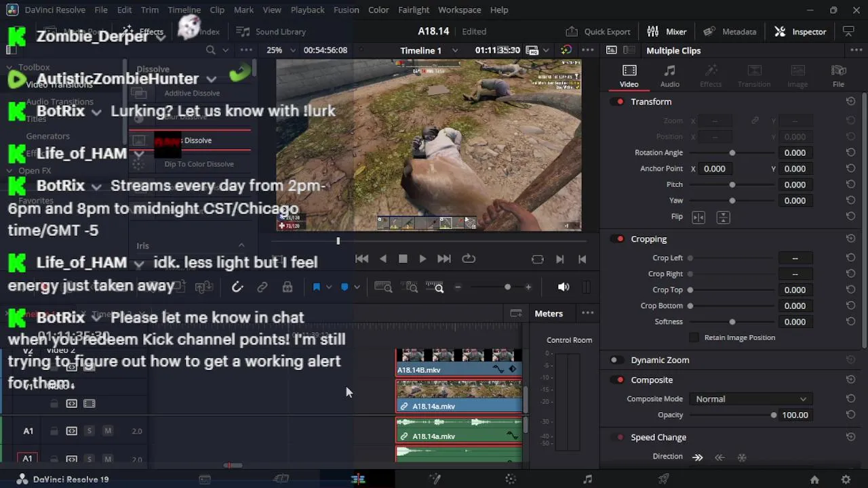868x488 pixels.
Task: Open the File menu
Action: click(x=101, y=9)
